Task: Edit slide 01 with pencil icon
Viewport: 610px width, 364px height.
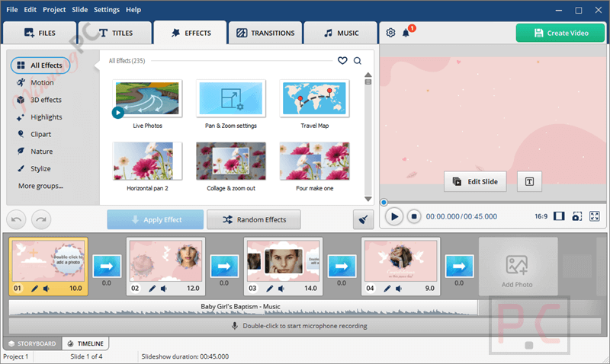Action: (34, 289)
